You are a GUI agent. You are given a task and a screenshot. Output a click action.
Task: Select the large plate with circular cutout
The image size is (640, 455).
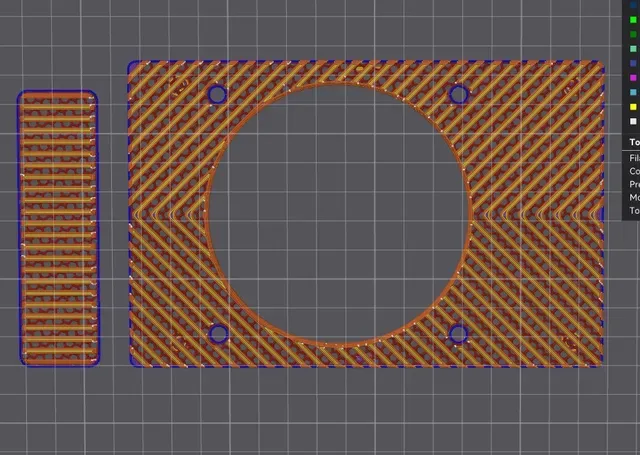pyautogui.click(x=366, y=214)
